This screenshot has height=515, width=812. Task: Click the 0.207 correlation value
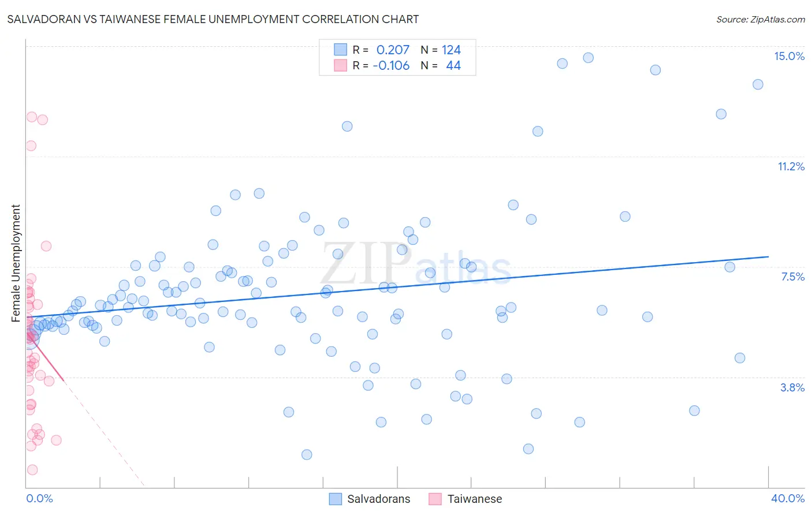[393, 50]
